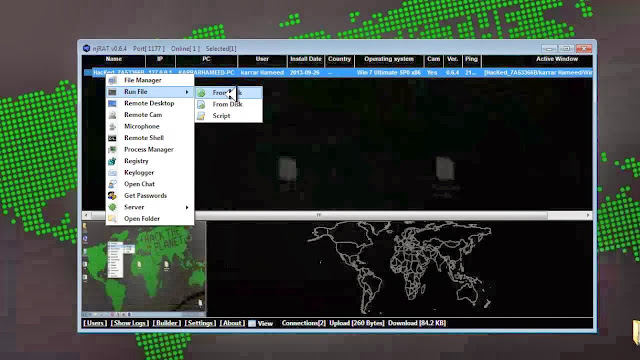Screen dimensions: 640x360
Task: Click the Install Date column header
Action: [x=306, y=60]
